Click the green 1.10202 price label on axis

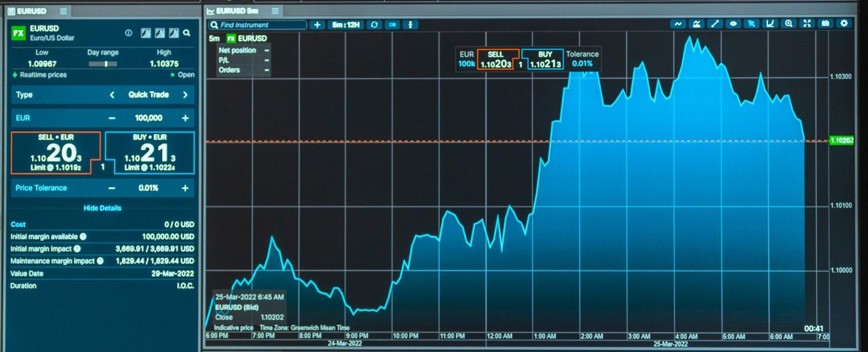coord(842,140)
